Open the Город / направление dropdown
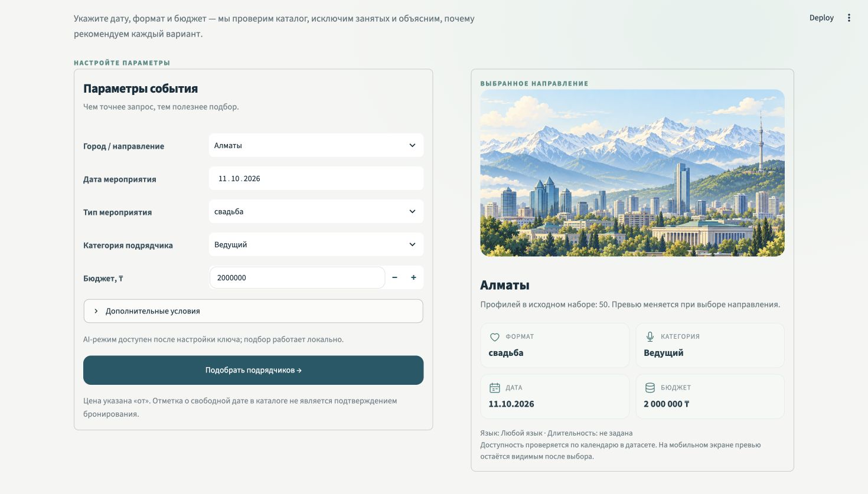The image size is (868, 494). tap(316, 145)
